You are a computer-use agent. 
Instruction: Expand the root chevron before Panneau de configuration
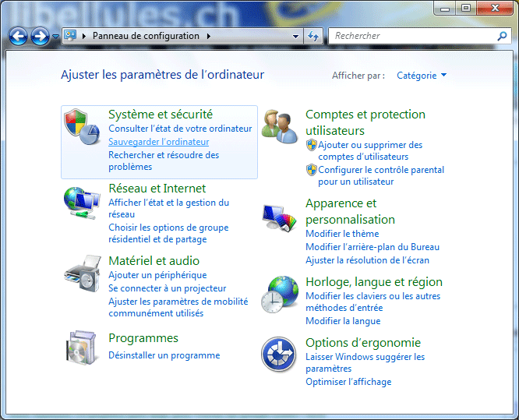pyautogui.click(x=84, y=36)
